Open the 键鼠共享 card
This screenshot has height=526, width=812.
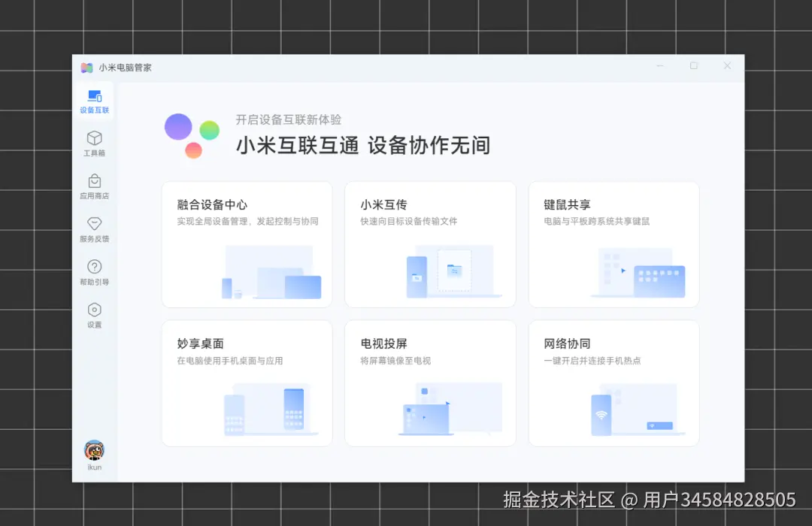tap(614, 244)
